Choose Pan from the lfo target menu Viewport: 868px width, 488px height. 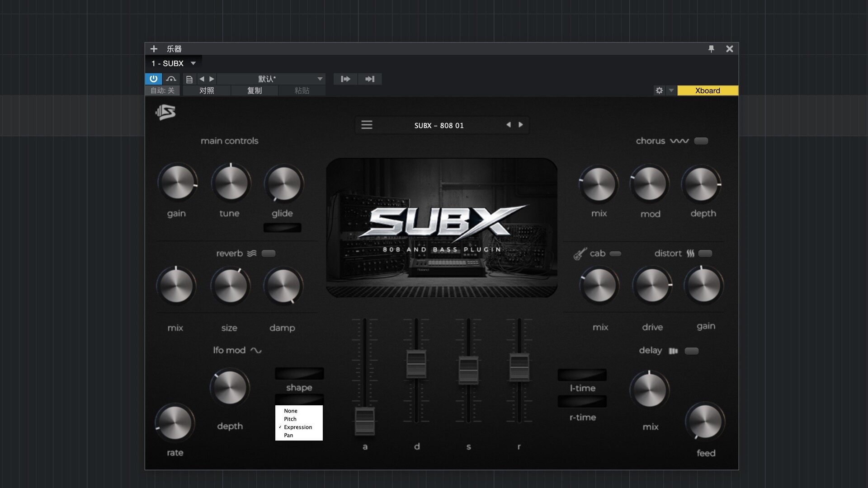288,435
